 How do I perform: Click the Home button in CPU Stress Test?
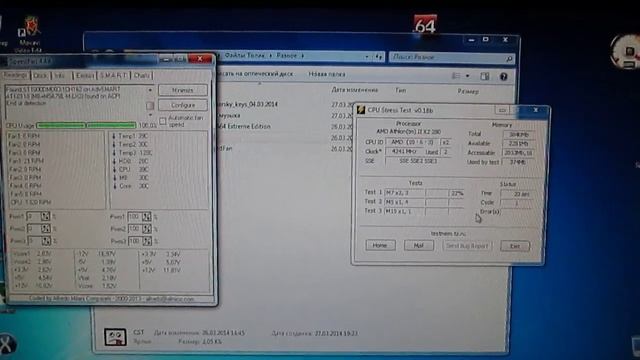tap(380, 245)
